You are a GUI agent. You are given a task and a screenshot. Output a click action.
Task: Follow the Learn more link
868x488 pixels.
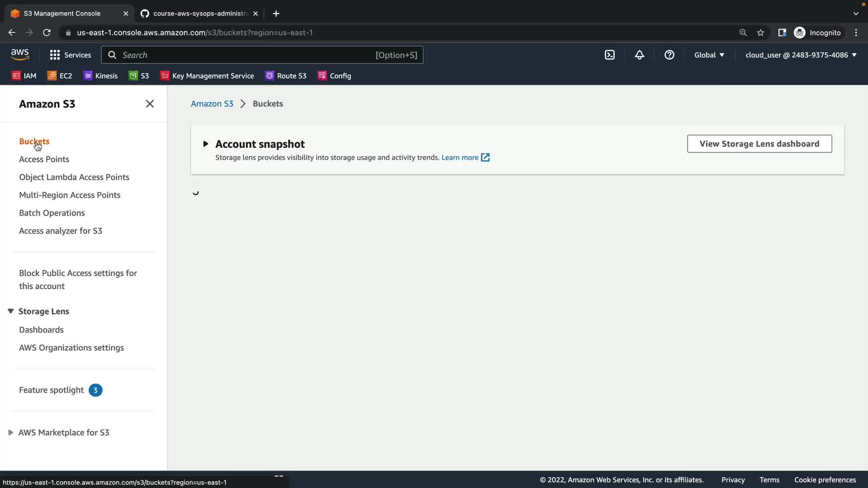click(460, 157)
